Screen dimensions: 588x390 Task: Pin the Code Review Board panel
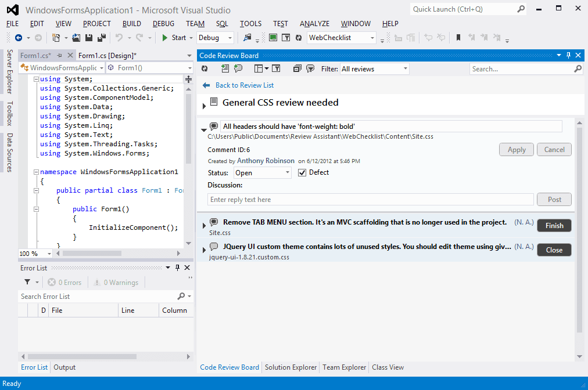pyautogui.click(x=568, y=56)
